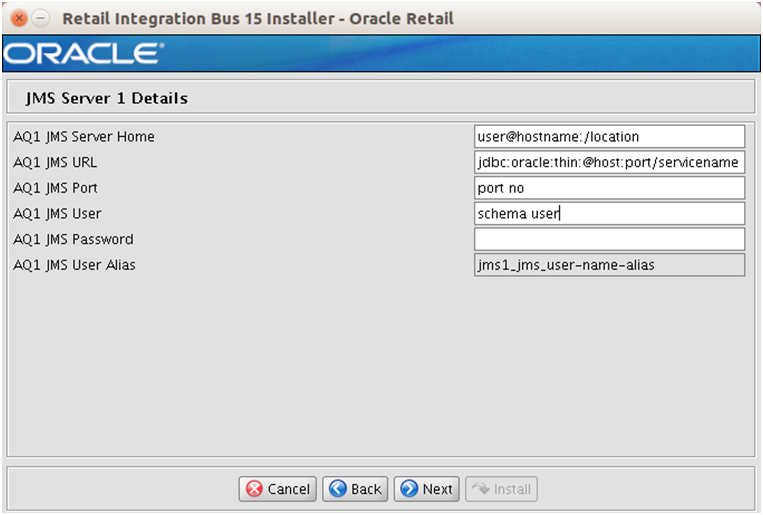This screenshot has height=515, width=763.
Task: Click the 'AQ1 JMS User' label
Action: [x=57, y=214]
